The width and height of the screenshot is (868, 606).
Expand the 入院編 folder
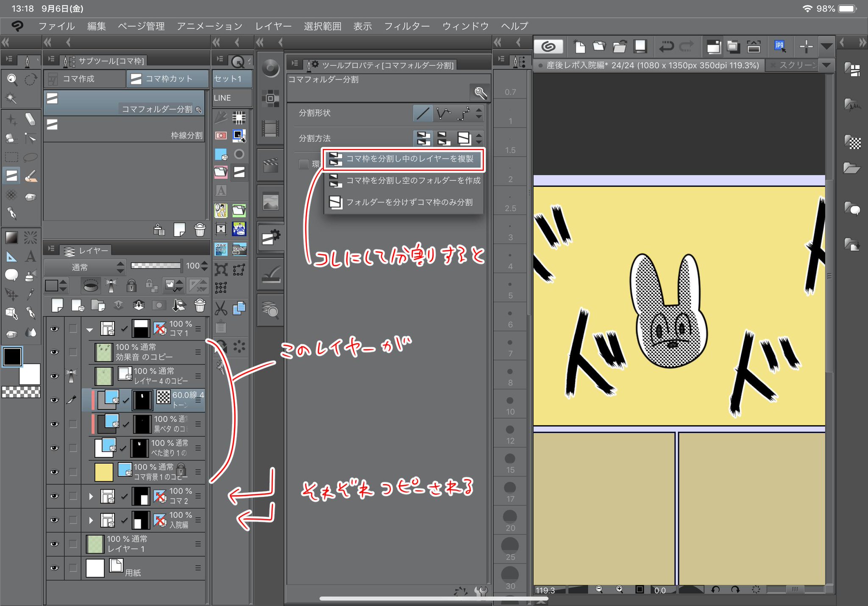click(x=91, y=520)
